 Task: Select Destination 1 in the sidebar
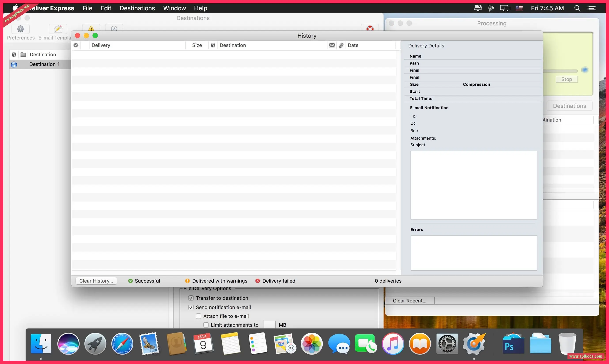[x=44, y=64]
